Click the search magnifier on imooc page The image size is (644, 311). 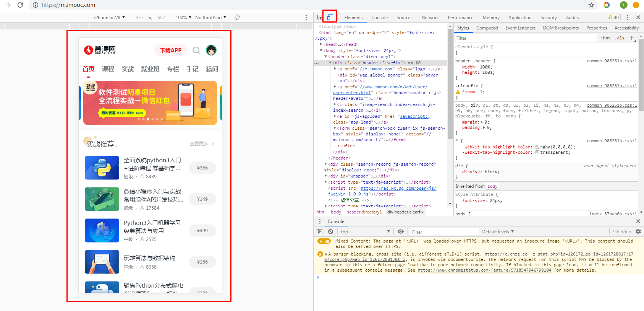197,50
